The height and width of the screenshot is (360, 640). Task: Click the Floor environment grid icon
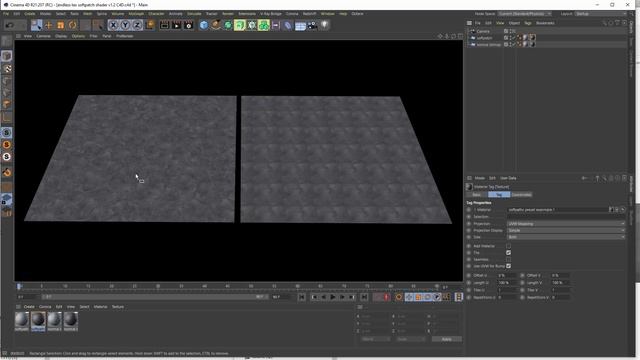click(300, 26)
